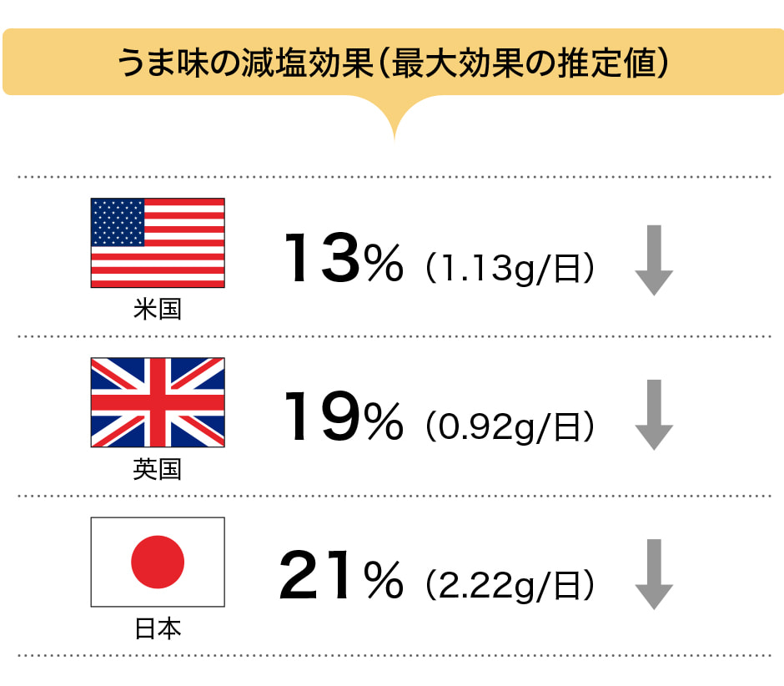Click the 13% reduction figure

343,258
